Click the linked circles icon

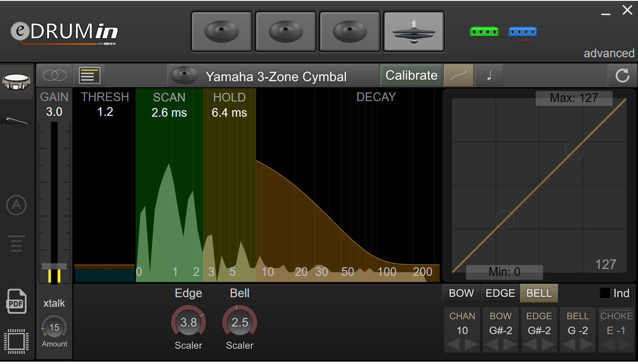pyautogui.click(x=55, y=75)
